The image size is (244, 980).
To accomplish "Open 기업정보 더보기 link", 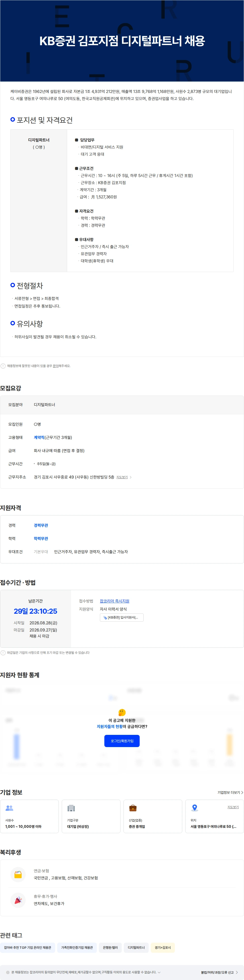I will 230,793.
